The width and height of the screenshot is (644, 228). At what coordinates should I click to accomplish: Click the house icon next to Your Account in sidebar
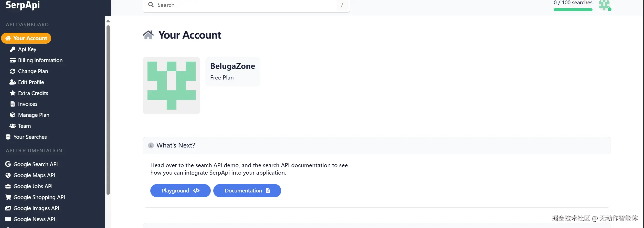[8, 38]
